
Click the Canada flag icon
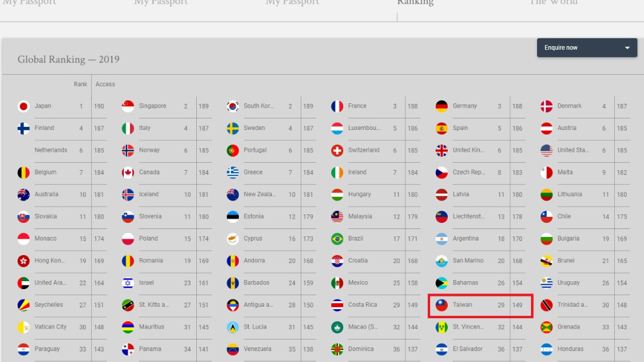coord(128,172)
